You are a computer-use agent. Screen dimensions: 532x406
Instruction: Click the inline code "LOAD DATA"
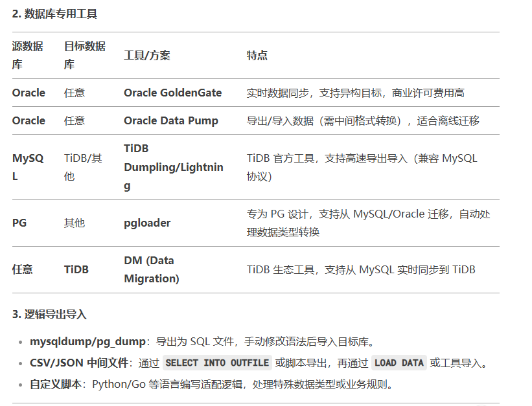click(399, 363)
